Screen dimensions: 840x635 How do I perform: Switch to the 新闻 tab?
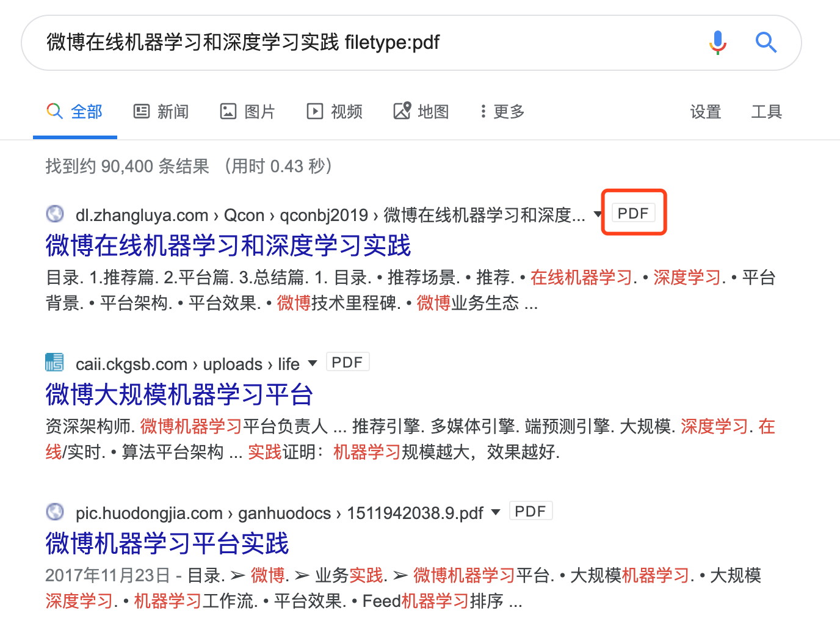(162, 112)
